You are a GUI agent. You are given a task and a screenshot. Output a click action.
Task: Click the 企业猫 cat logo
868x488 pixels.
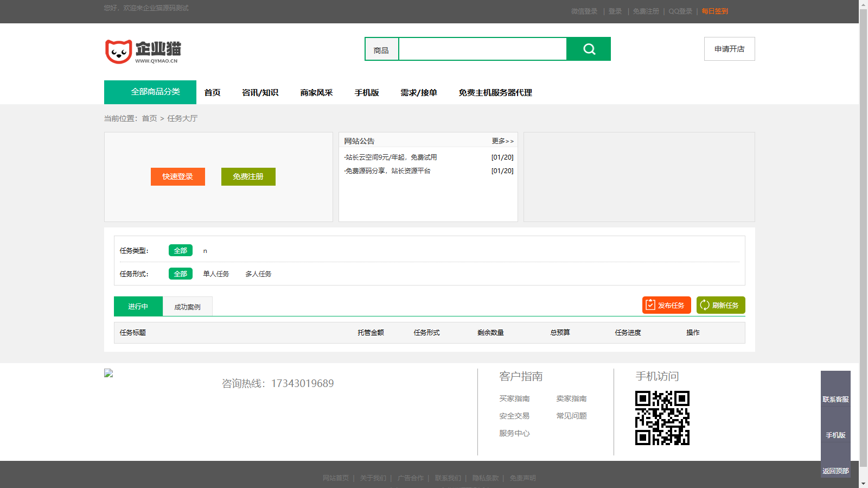point(143,52)
